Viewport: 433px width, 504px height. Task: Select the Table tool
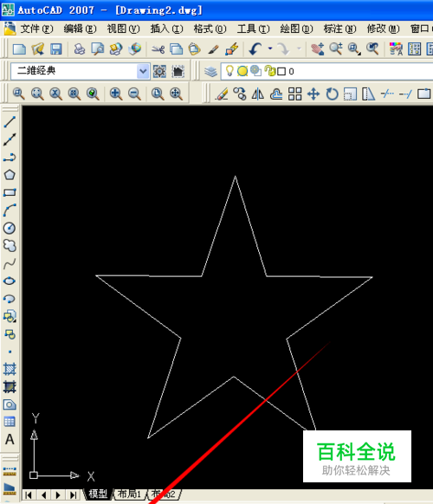10,422
